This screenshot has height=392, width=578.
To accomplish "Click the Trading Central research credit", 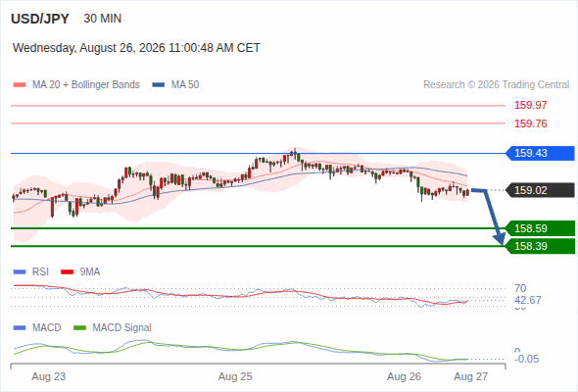I will pos(496,85).
